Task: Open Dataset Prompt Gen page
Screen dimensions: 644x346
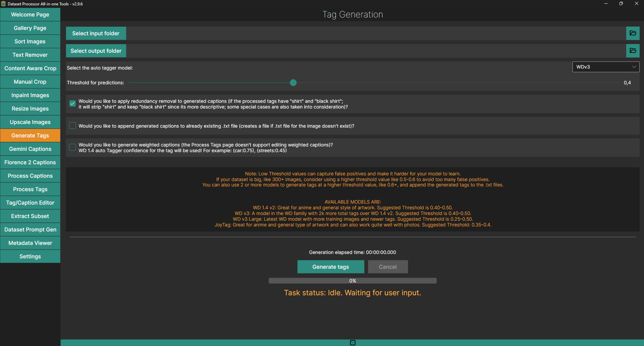Action: pyautogui.click(x=30, y=229)
